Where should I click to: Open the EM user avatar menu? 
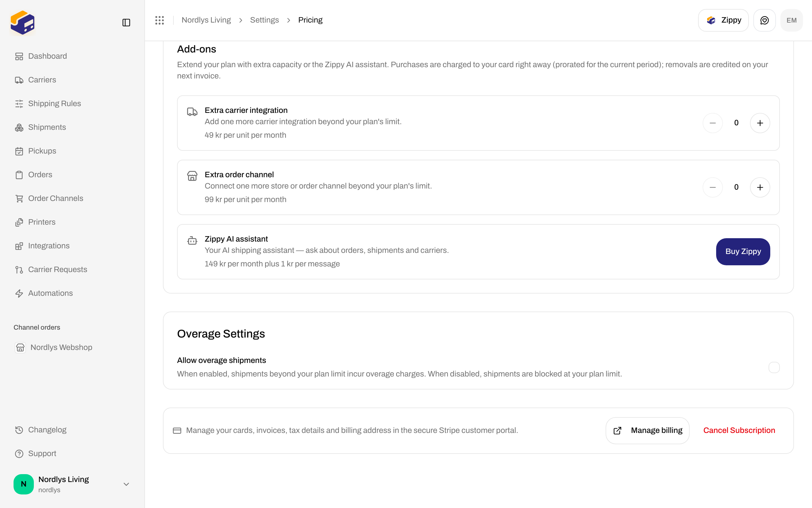point(791,20)
